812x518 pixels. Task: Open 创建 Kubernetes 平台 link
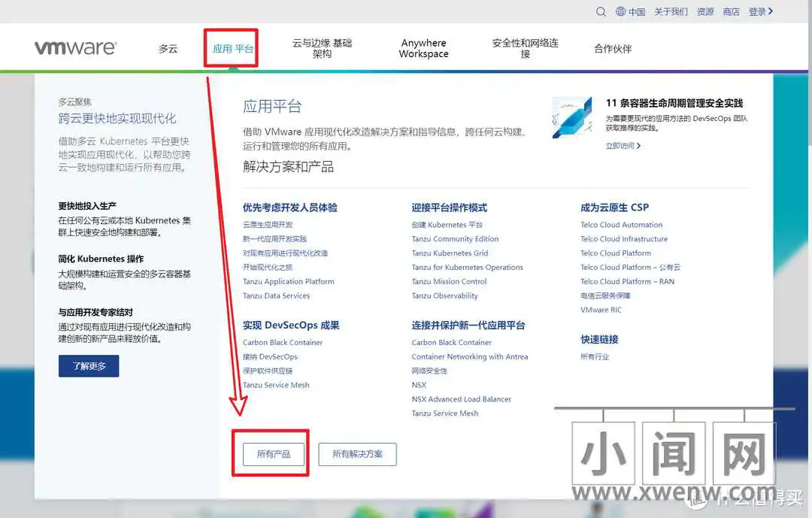click(447, 225)
